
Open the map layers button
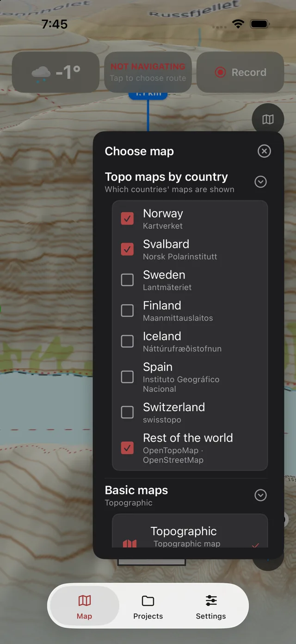point(268,119)
